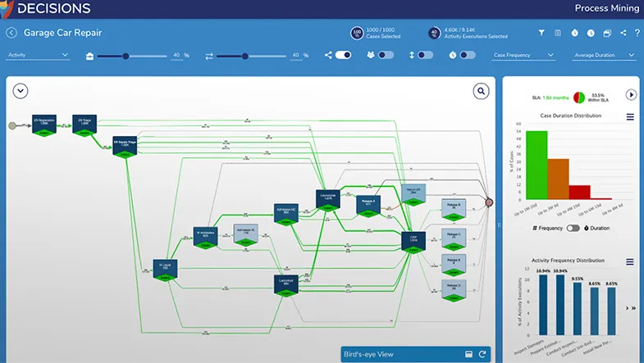The width and height of the screenshot is (644, 363).
Task: Open Case Duration Distribution hamburger menu
Action: (630, 117)
